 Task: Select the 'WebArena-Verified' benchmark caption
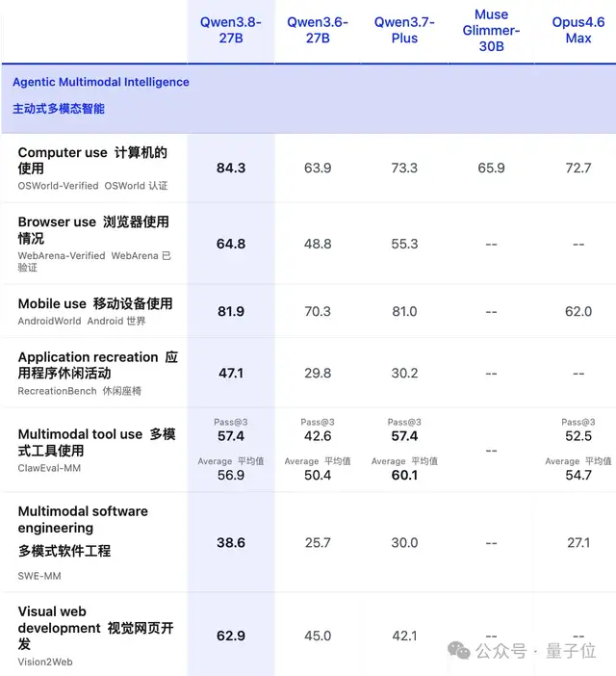pyautogui.click(x=62, y=255)
